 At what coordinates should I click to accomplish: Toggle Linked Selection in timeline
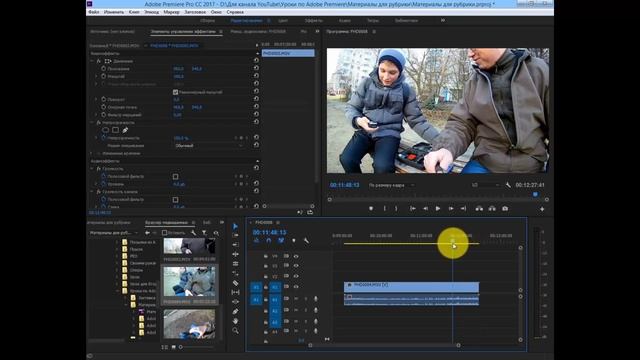[281, 240]
